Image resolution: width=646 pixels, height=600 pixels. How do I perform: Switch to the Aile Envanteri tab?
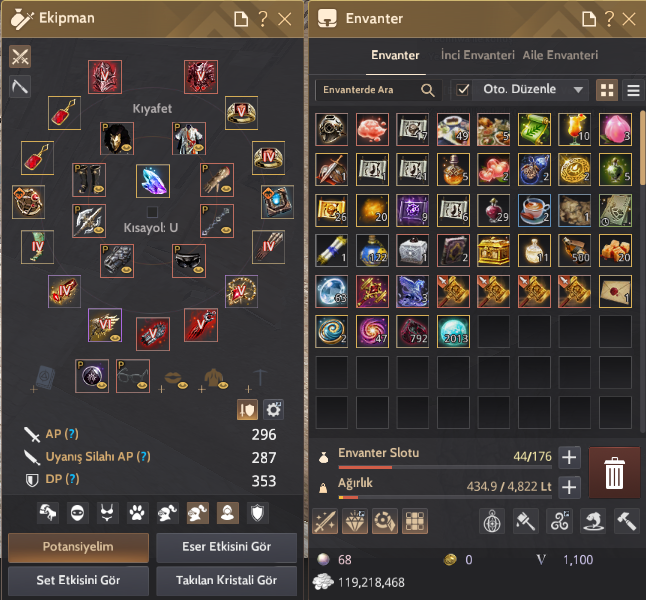pos(560,55)
